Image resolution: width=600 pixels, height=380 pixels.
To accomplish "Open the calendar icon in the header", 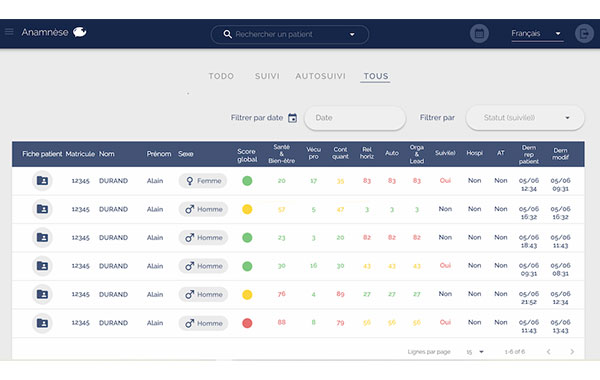I will tap(479, 34).
